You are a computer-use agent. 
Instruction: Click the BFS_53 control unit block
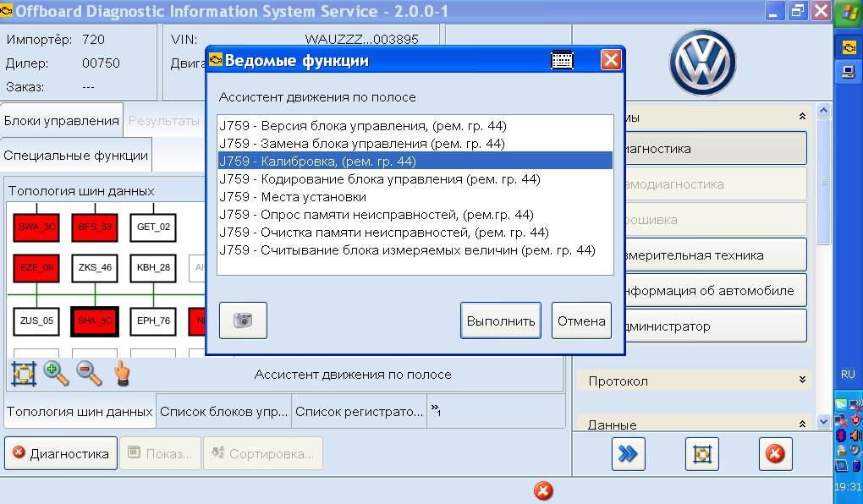point(95,227)
